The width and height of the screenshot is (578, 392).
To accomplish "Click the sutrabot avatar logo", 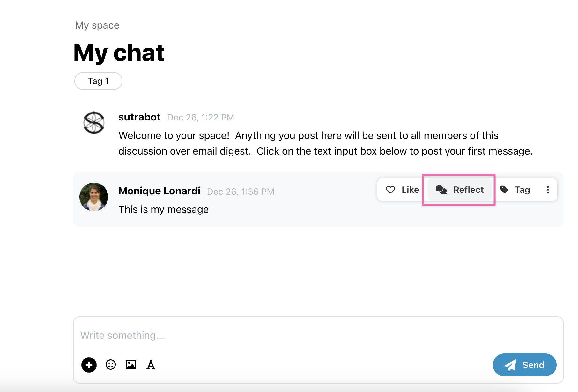I will [x=94, y=123].
